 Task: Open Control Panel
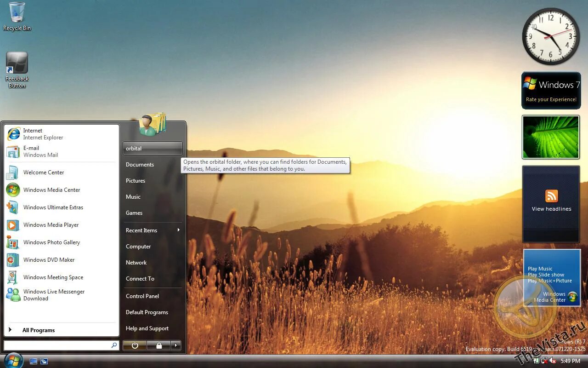pyautogui.click(x=153, y=296)
